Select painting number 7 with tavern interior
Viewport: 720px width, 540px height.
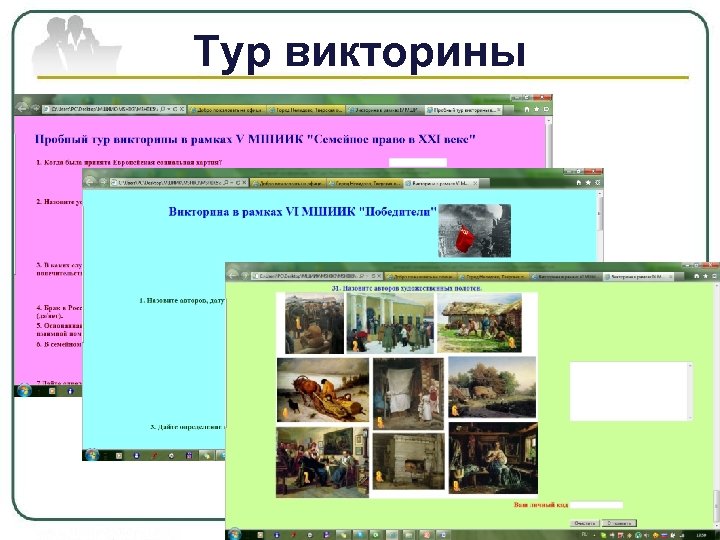click(x=322, y=462)
